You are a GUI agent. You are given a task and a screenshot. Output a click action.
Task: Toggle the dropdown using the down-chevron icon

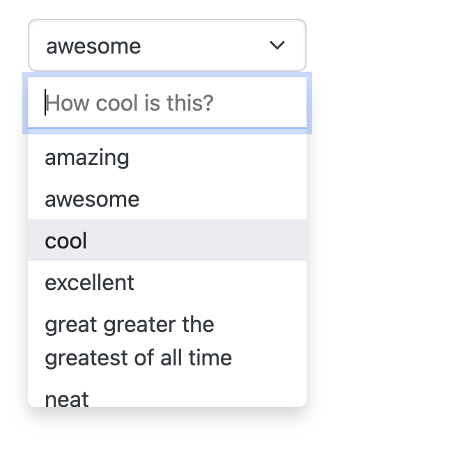coord(277,45)
